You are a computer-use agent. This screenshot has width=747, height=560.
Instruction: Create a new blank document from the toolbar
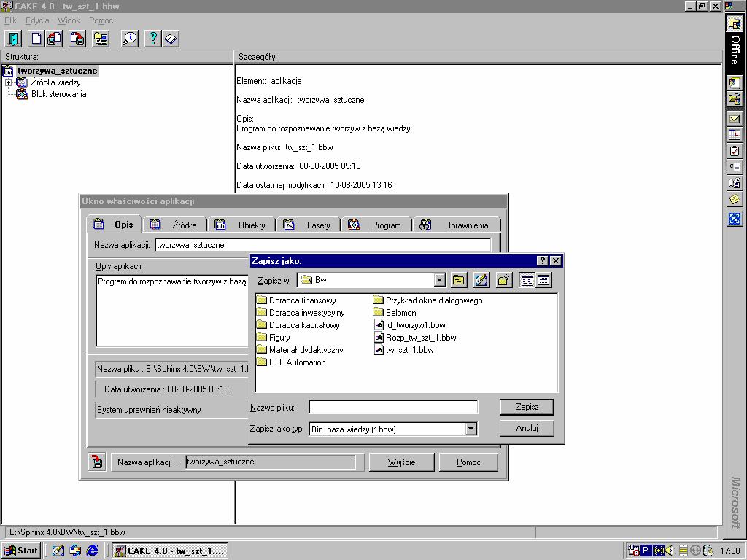(x=36, y=39)
